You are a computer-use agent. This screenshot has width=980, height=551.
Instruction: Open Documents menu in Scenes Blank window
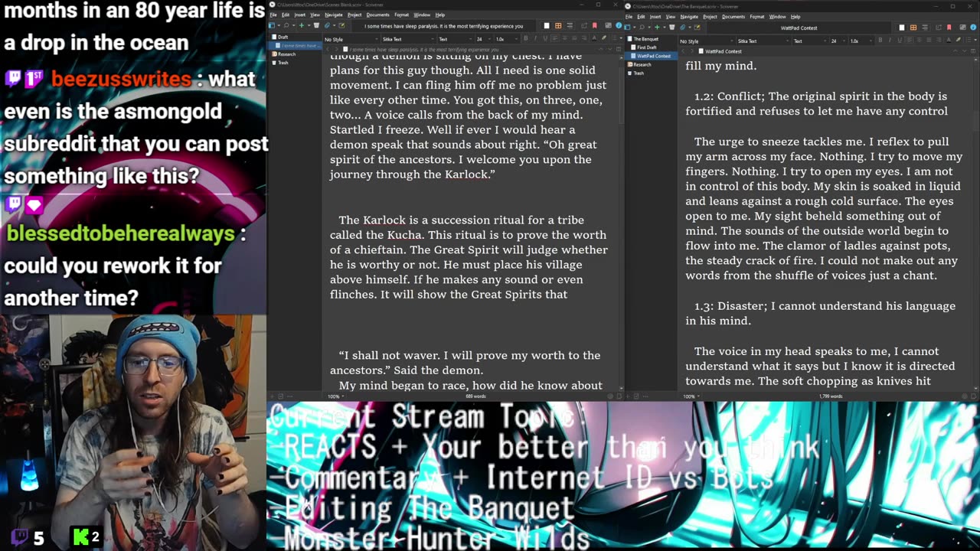click(377, 15)
